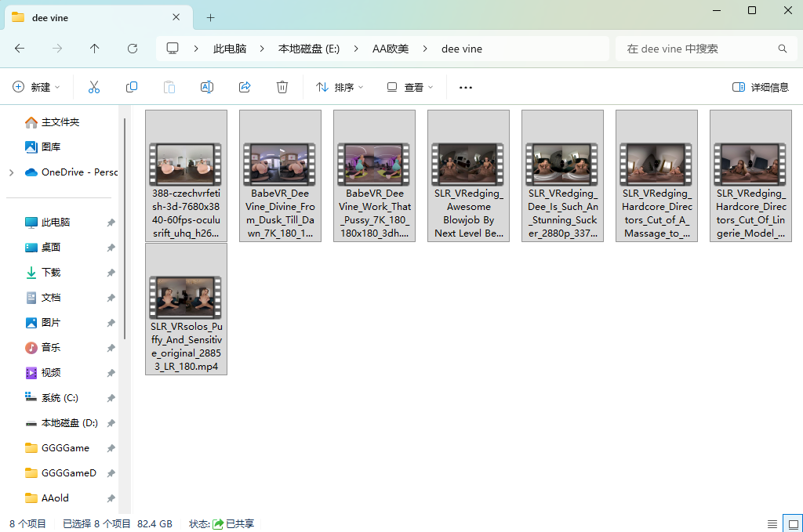The height and width of the screenshot is (532, 803).
Task: Open the 排序 sort dropdown
Action: 340,87
